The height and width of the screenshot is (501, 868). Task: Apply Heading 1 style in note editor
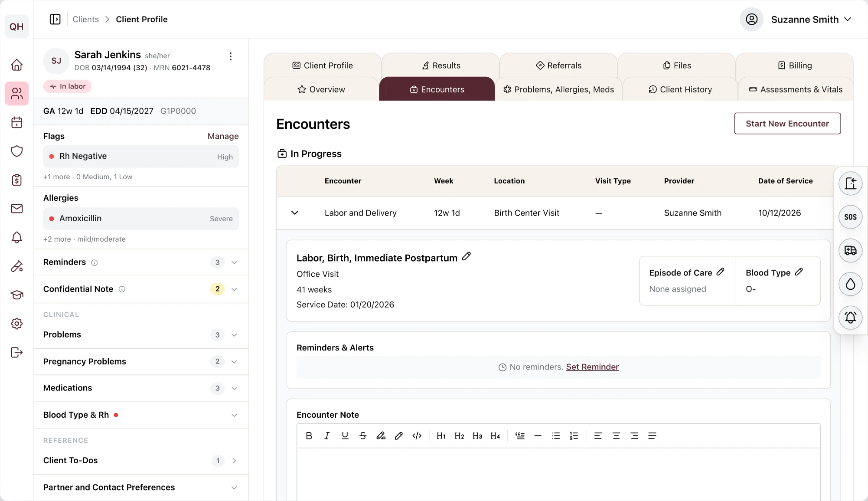(x=441, y=435)
